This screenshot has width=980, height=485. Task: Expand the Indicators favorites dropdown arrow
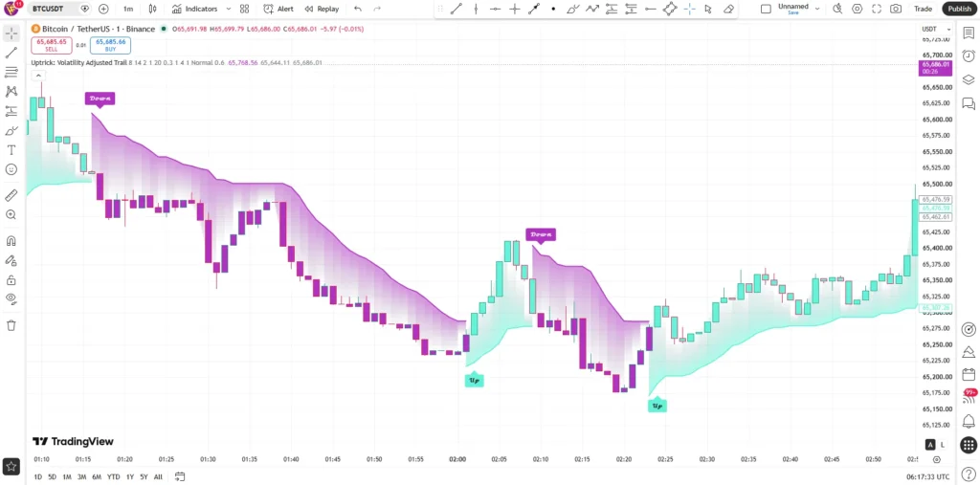point(228,9)
